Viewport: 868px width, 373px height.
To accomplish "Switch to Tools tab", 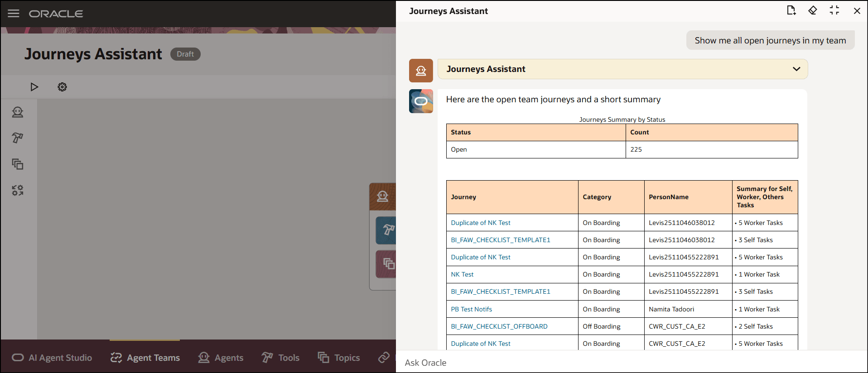I will (x=280, y=358).
